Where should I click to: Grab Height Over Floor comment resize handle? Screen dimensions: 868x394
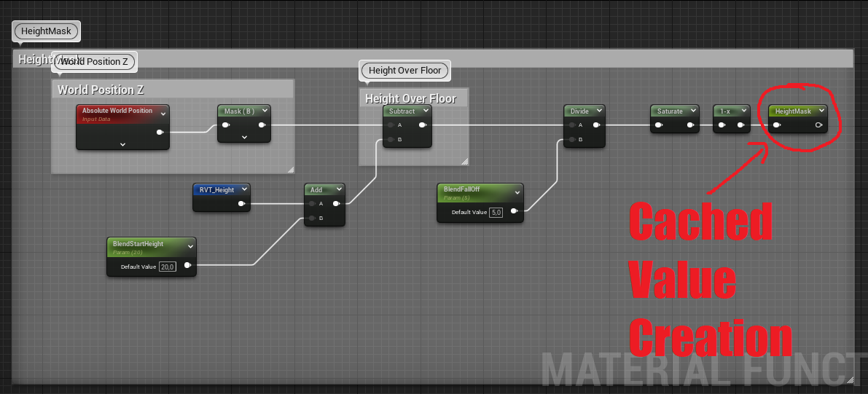[x=465, y=162]
